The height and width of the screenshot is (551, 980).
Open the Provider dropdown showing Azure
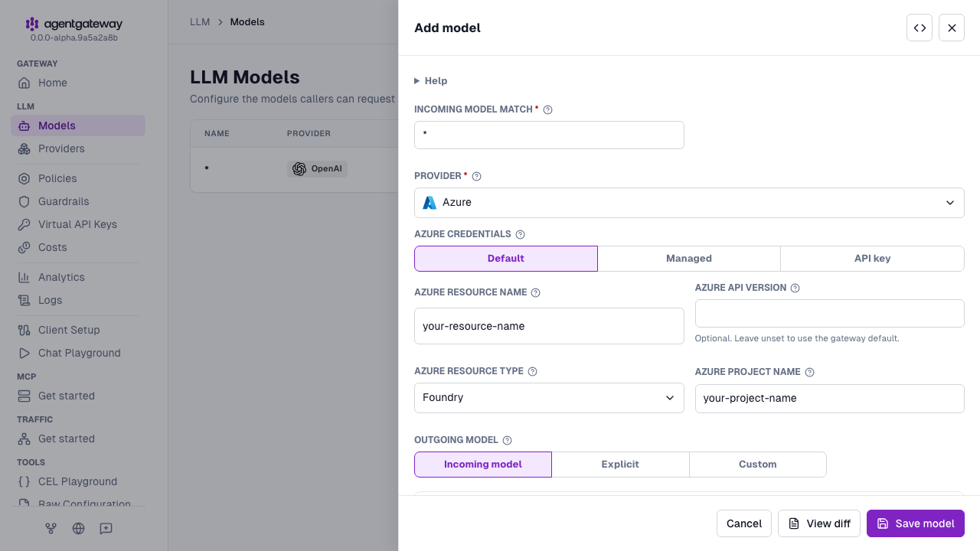point(689,203)
